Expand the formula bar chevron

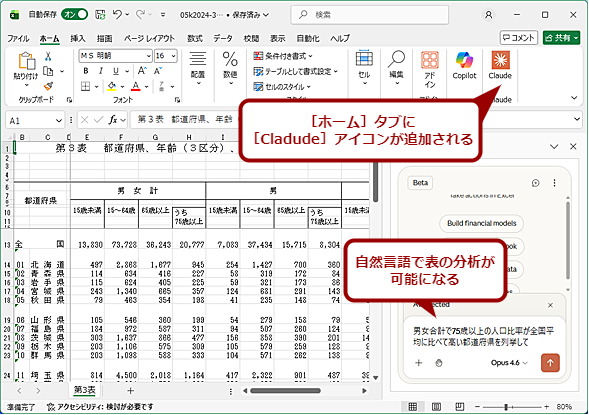tap(577, 119)
